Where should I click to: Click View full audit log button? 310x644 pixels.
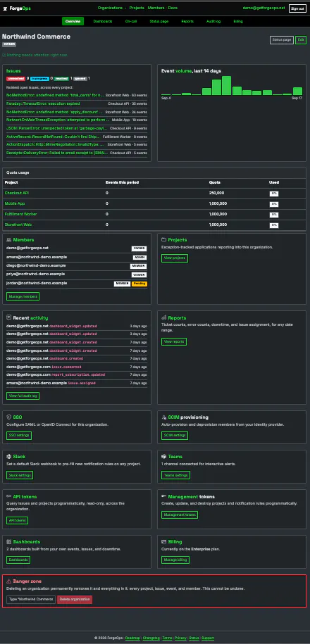pyautogui.click(x=23, y=396)
